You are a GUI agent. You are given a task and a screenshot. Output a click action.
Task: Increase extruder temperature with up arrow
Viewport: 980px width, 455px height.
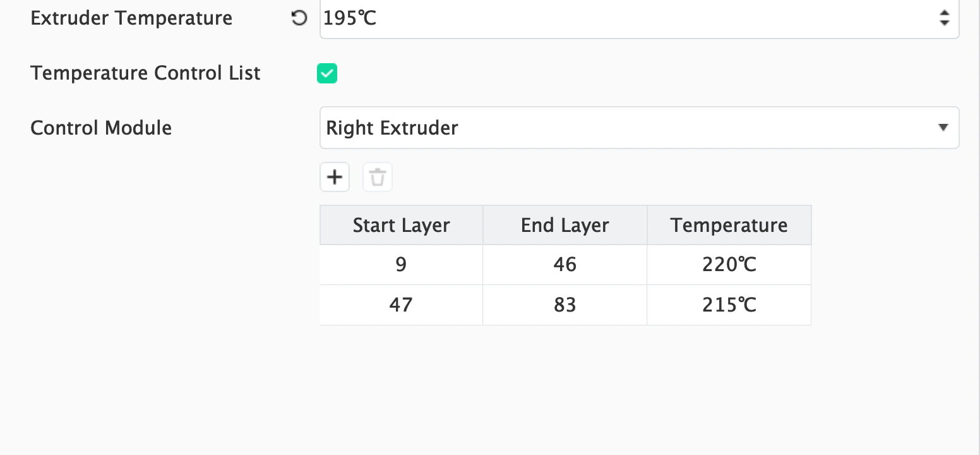[944, 13]
